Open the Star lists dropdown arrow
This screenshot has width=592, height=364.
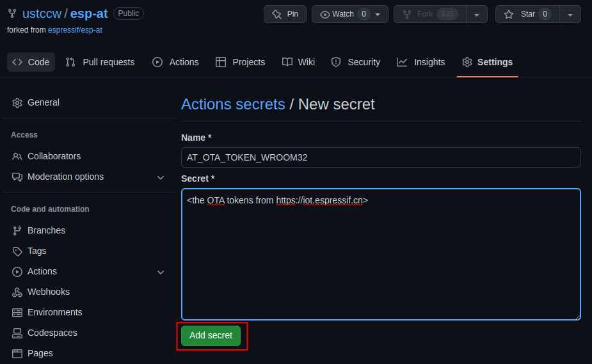[x=570, y=14]
